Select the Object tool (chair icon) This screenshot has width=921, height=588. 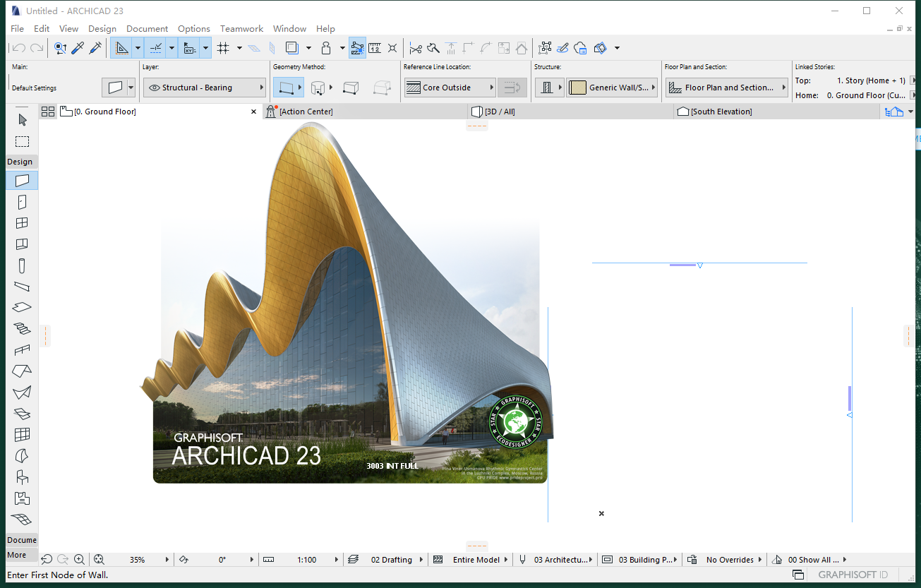22,477
